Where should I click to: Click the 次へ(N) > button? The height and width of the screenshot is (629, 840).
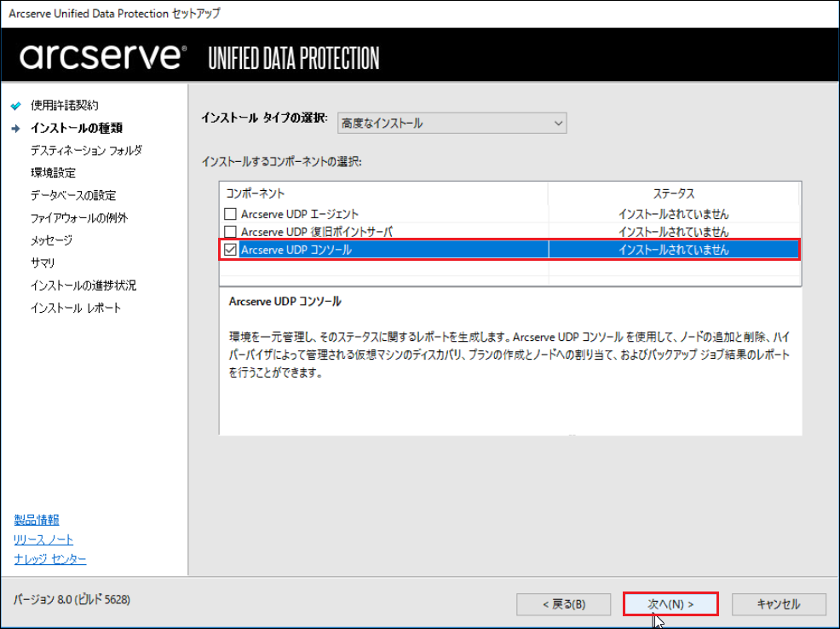670,603
